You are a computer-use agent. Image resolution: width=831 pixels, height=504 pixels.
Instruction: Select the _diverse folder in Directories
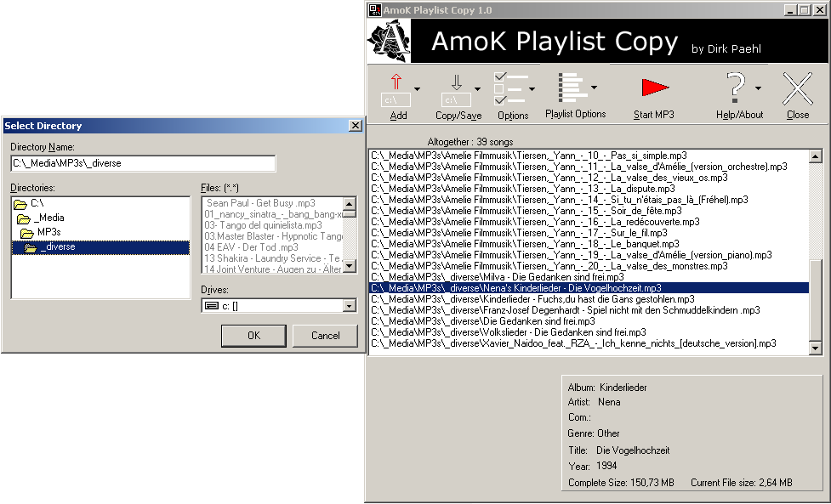click(100, 247)
